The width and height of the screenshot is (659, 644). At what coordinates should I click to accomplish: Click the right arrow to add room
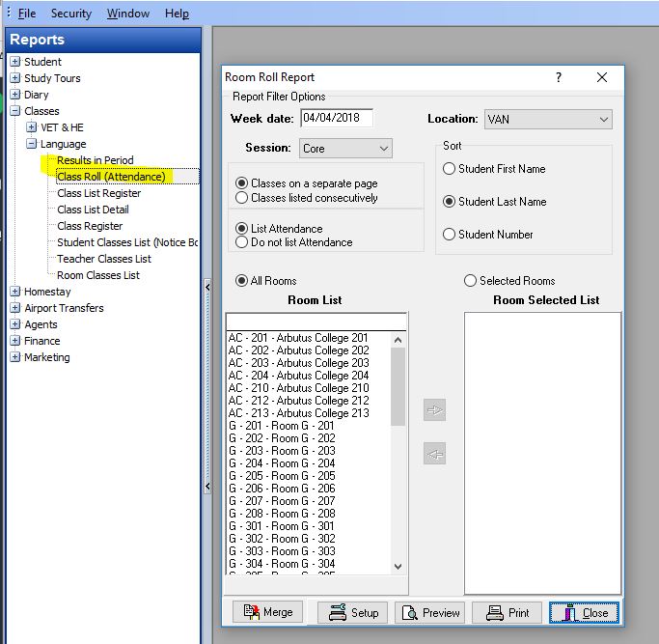(435, 410)
